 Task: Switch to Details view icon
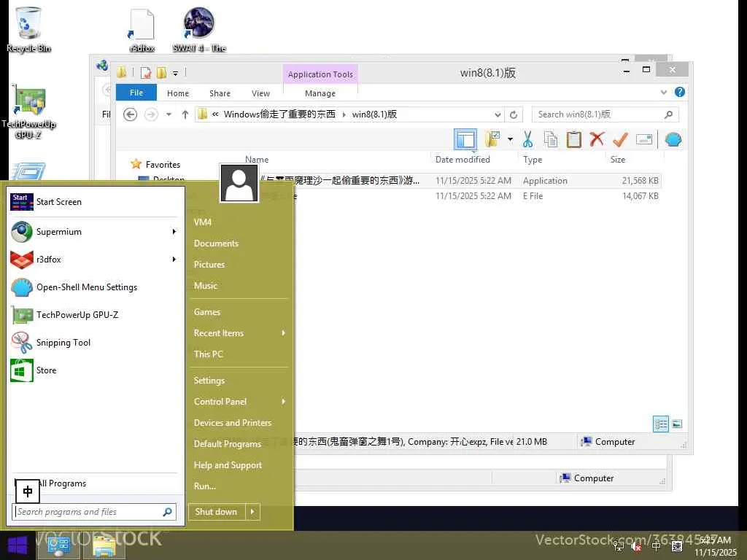click(661, 424)
